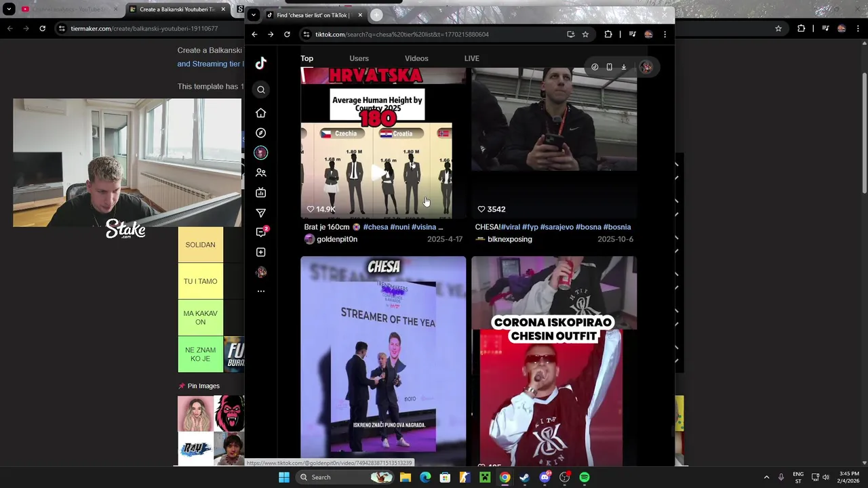Click the get app phone icon

609,67
